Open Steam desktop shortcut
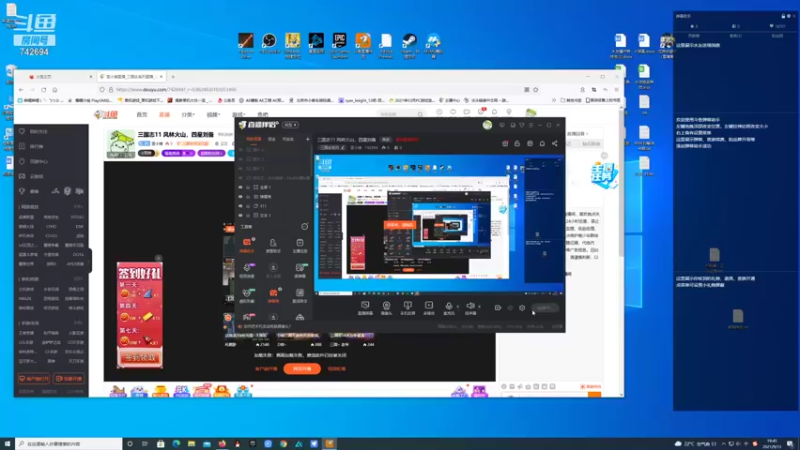Screen dimensions: 800x450 pyautogui.click(x=409, y=45)
